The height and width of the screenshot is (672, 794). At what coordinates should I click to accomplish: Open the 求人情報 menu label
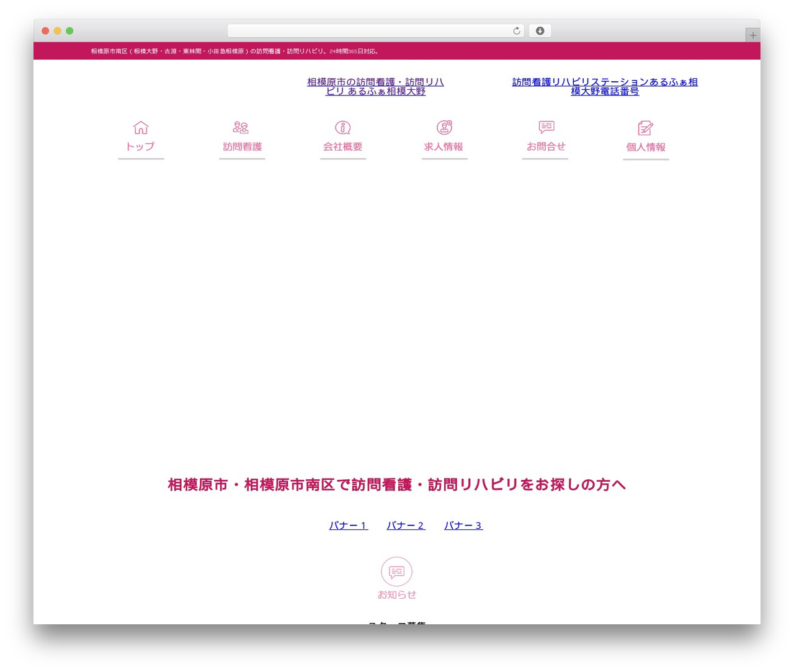(x=444, y=147)
